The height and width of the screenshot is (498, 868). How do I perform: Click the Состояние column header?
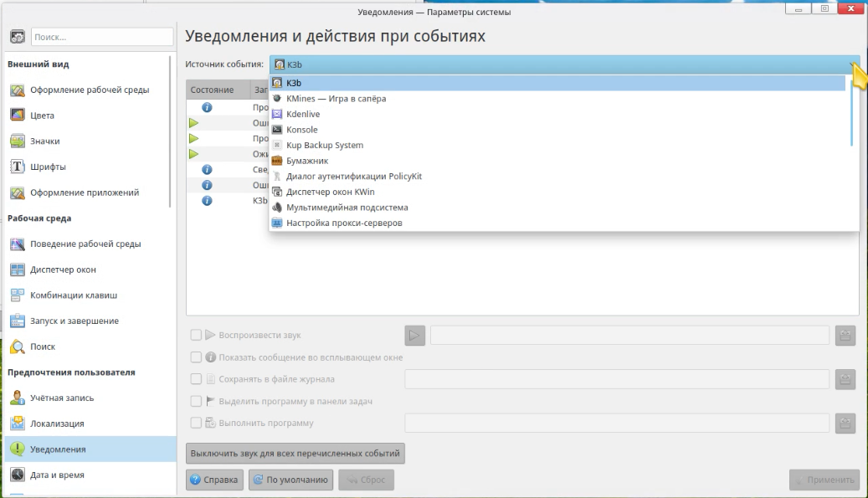pos(217,90)
